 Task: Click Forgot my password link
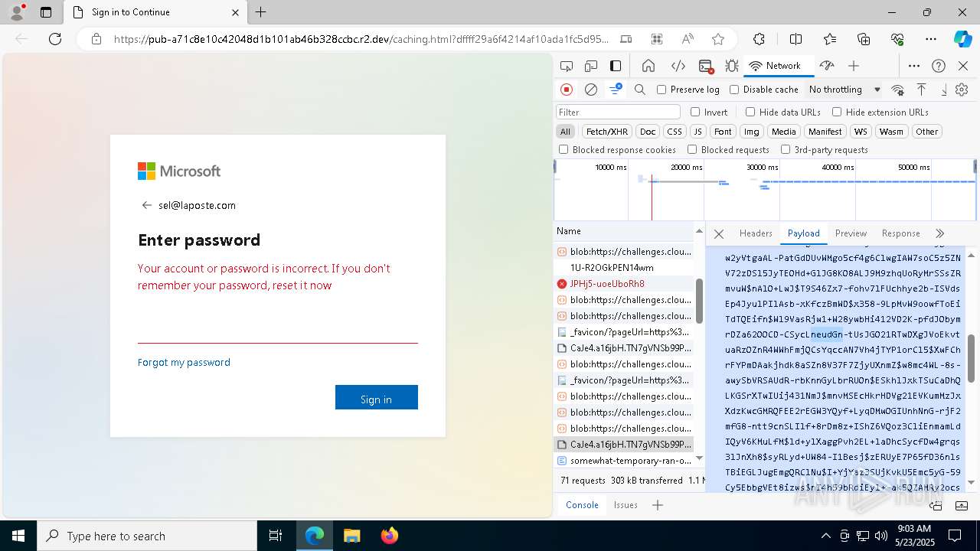pyautogui.click(x=184, y=362)
